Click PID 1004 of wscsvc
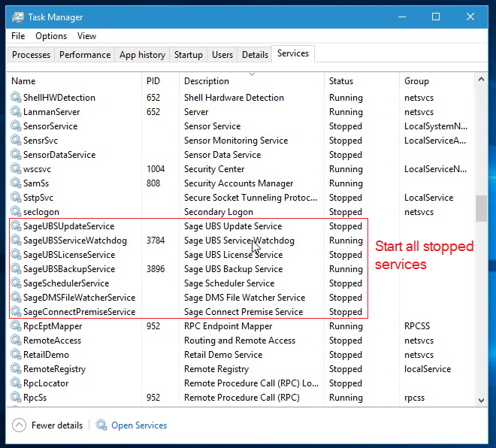The height and width of the screenshot is (448, 496). [x=156, y=168]
